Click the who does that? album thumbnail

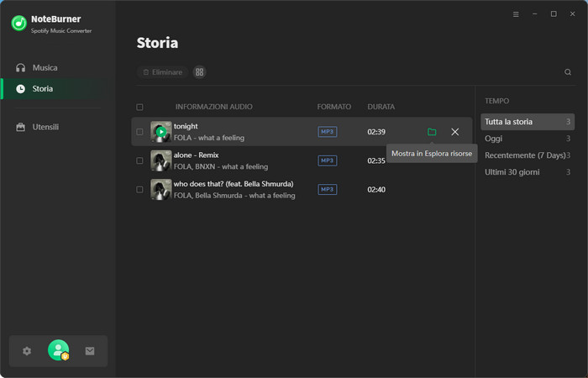pos(161,189)
